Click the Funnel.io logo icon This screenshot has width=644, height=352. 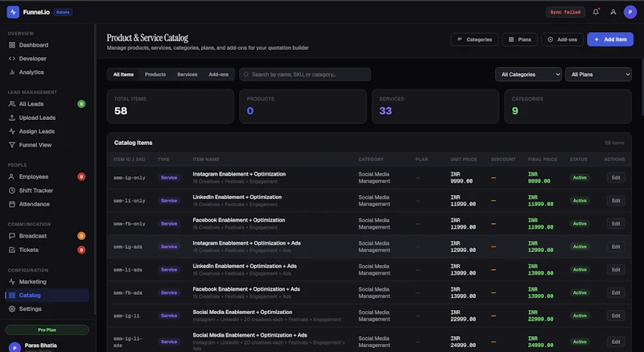pyautogui.click(x=13, y=12)
